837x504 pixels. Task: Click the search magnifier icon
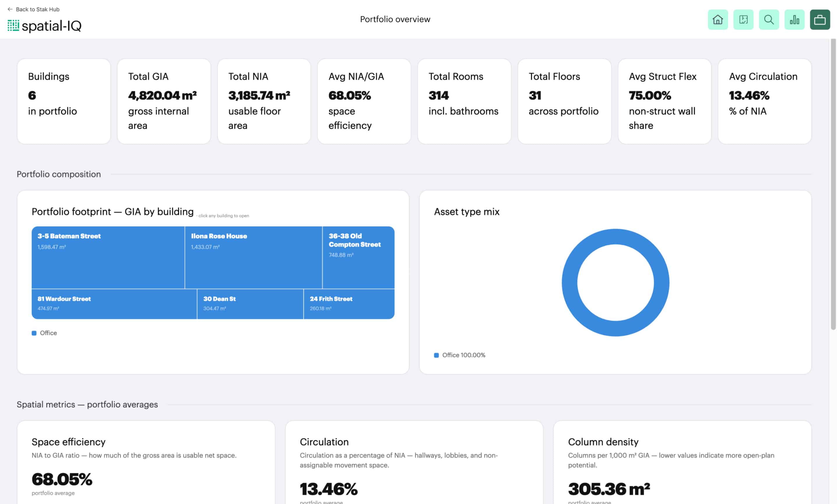[769, 20]
